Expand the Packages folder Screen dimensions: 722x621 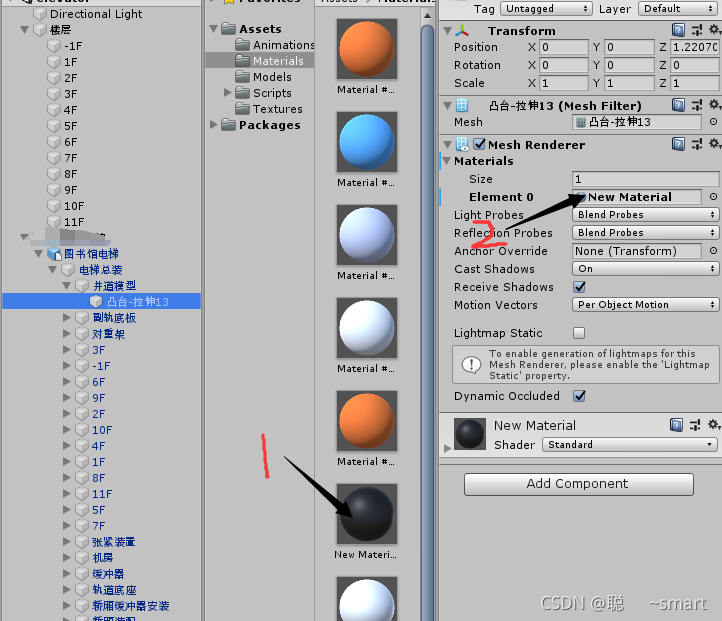[x=213, y=125]
